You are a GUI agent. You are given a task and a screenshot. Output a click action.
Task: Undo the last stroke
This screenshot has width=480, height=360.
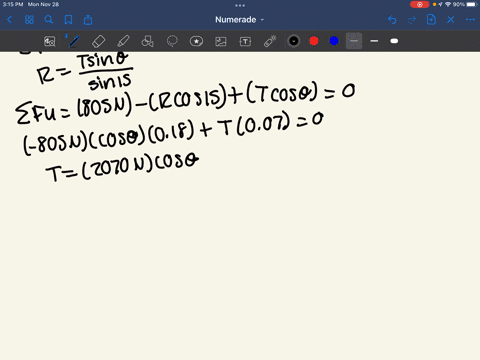[x=392, y=20]
